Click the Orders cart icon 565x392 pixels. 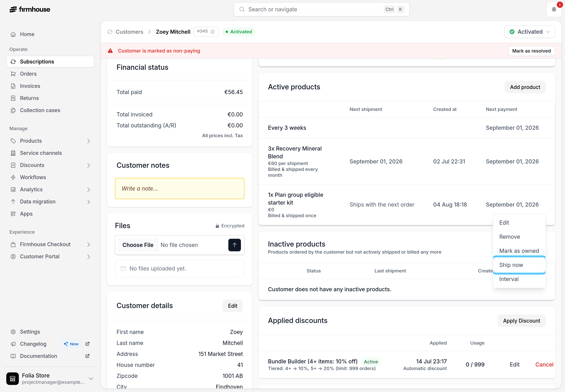click(13, 74)
